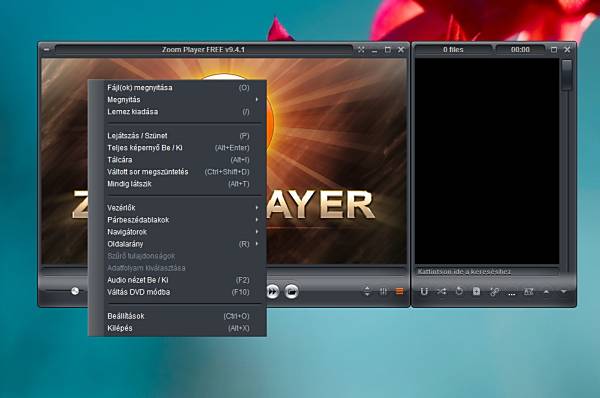Viewport: 600px width, 398px height.
Task: Click the magnet icon in playlist toolbar
Action: tap(424, 292)
